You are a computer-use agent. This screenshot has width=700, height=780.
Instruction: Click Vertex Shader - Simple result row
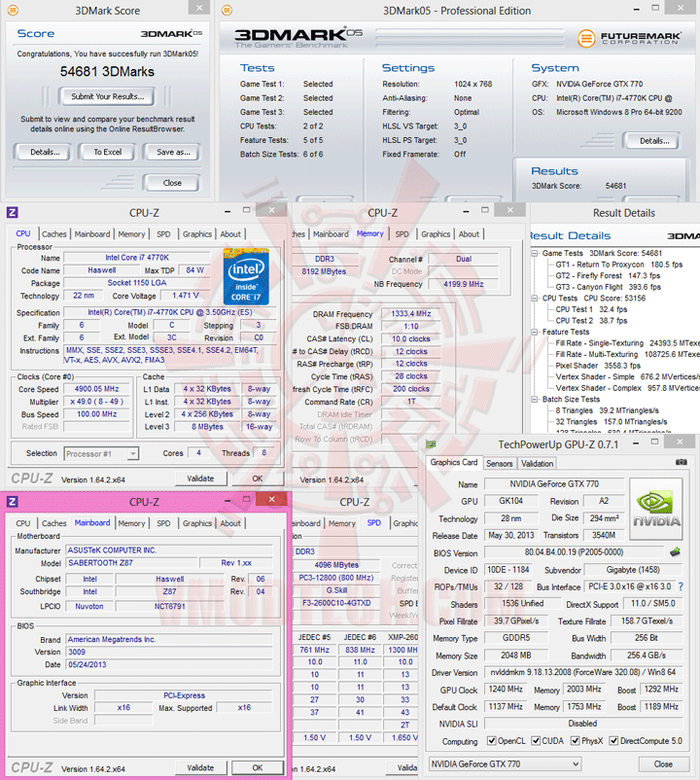[627, 377]
